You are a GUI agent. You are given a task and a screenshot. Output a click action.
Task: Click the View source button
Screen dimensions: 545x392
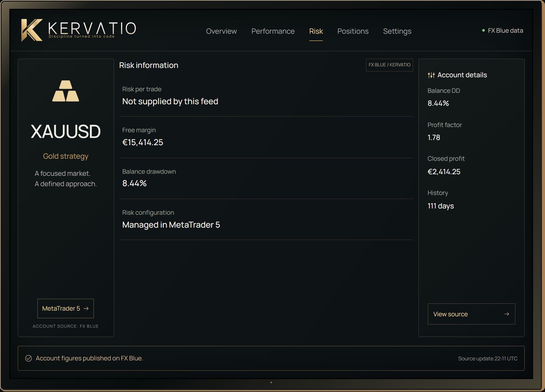click(x=471, y=314)
